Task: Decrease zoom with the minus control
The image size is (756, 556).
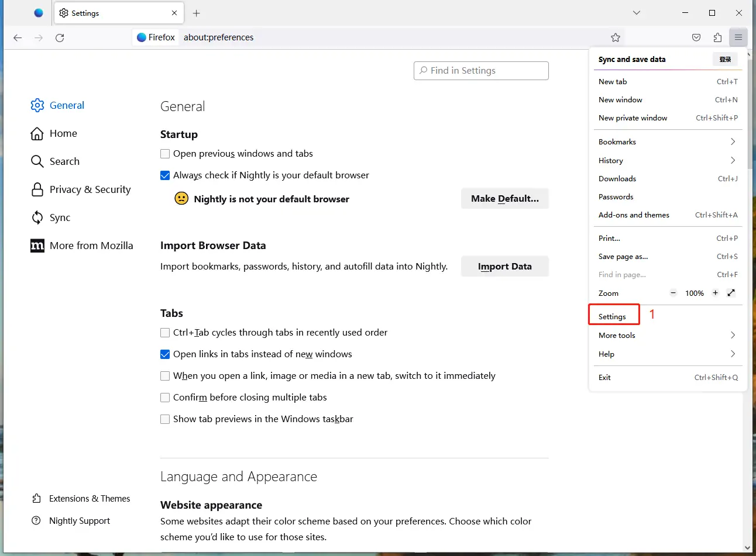Action: click(x=673, y=293)
